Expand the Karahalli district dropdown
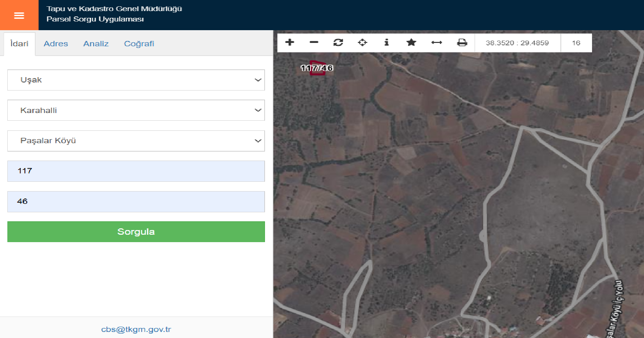The height and width of the screenshot is (338, 644). click(x=136, y=110)
